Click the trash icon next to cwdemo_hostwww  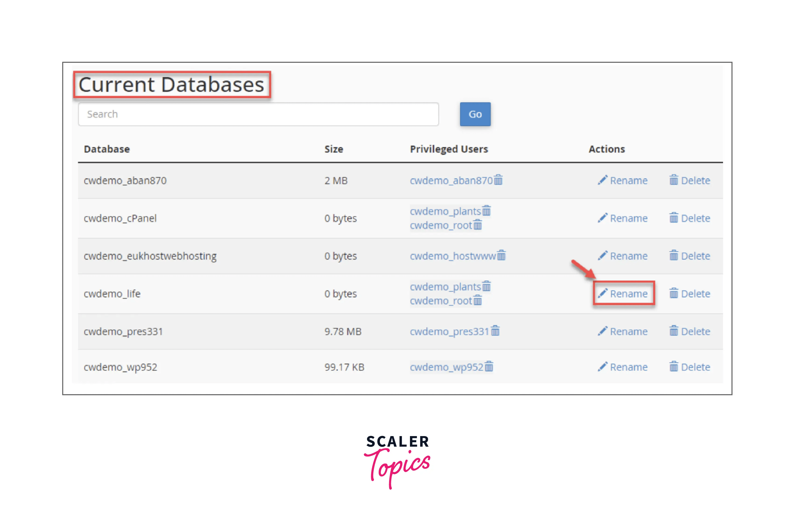501,256
